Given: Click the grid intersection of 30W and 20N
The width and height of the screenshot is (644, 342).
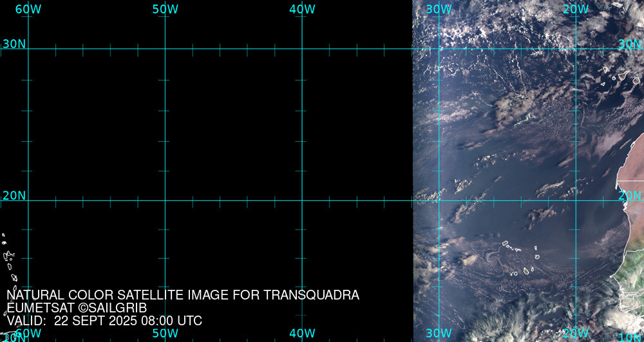Looking at the screenshot, I should (439, 200).
